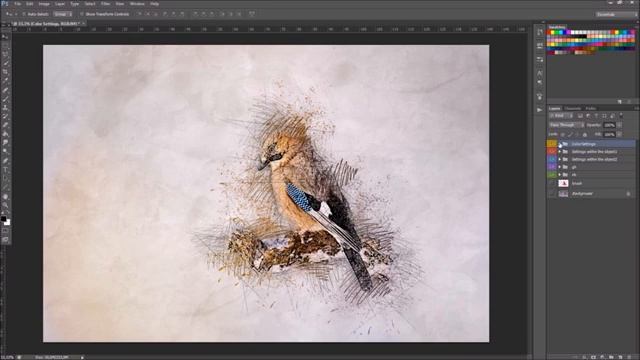Click the Background layer thumbnail
The width and height of the screenshot is (640, 360).
click(563, 193)
